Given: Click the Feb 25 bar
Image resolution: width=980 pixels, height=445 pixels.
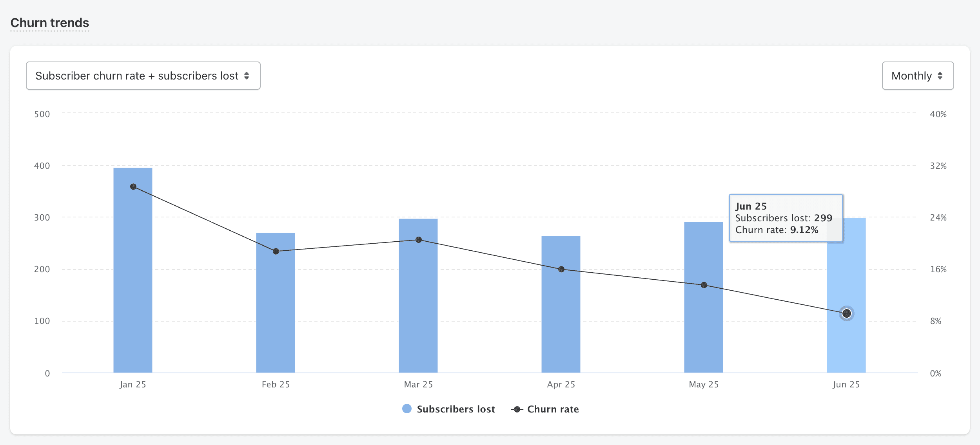Looking at the screenshot, I should pos(276,313).
